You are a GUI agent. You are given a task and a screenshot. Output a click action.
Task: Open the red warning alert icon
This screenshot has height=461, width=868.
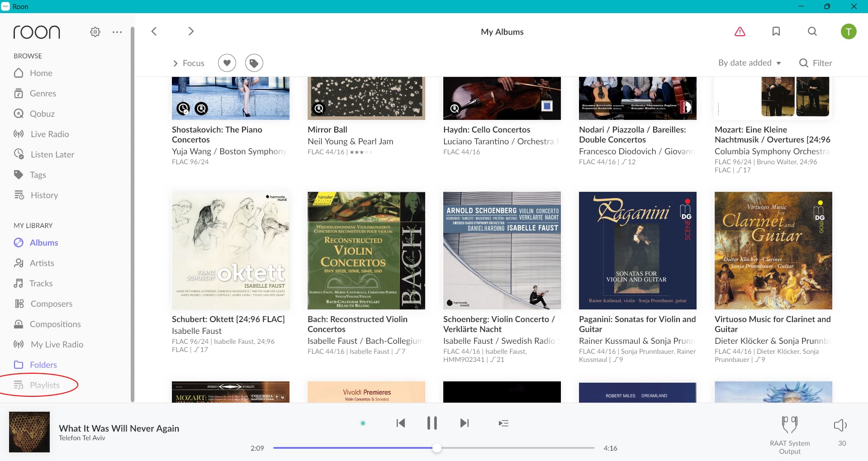point(740,31)
